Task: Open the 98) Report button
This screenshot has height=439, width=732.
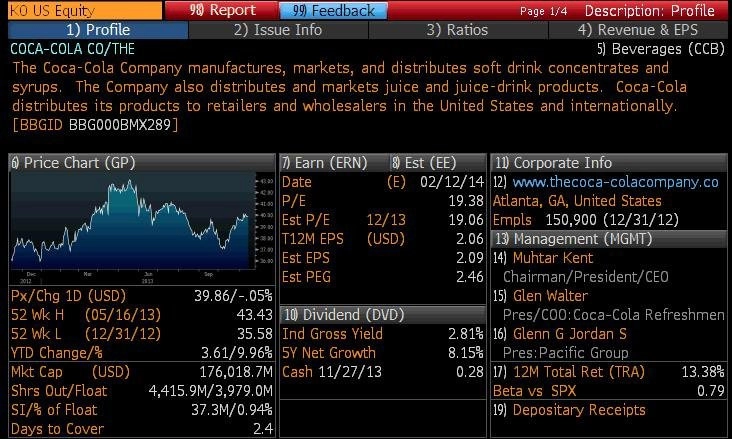Action: [222, 10]
